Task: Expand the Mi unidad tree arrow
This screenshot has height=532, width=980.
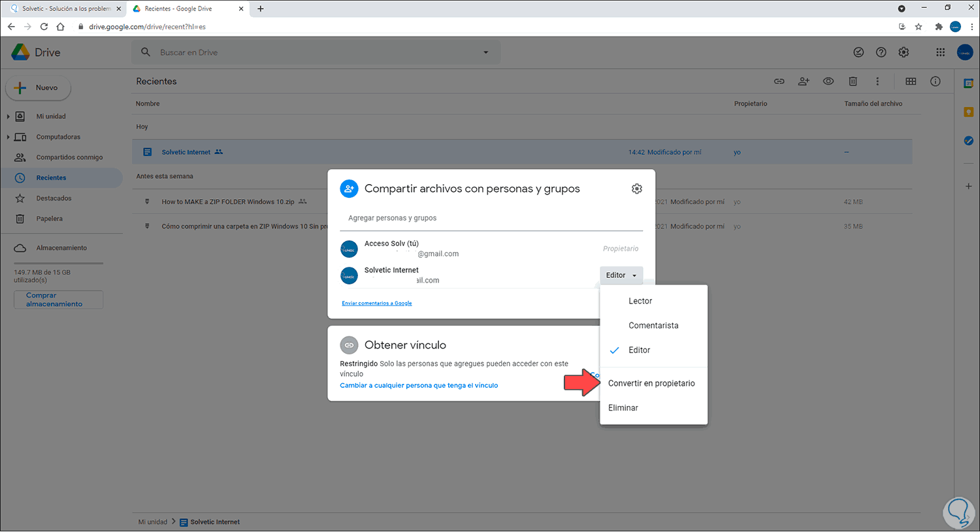Action: pos(8,116)
